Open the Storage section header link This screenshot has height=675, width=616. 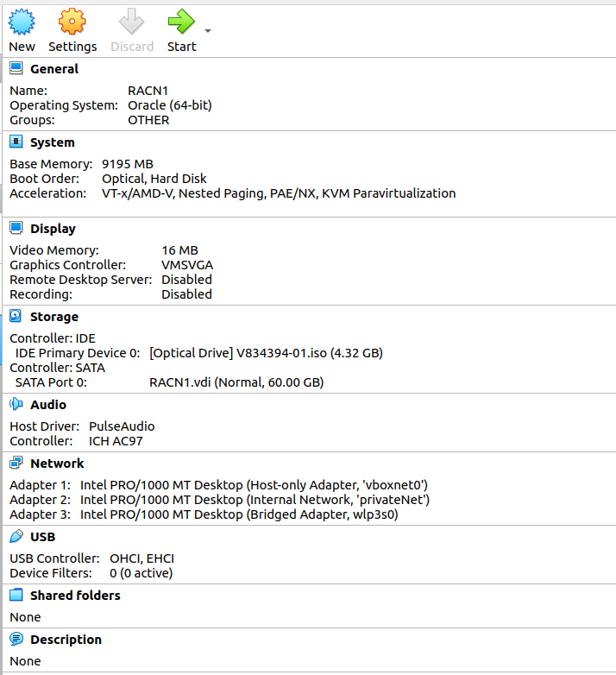tap(54, 317)
